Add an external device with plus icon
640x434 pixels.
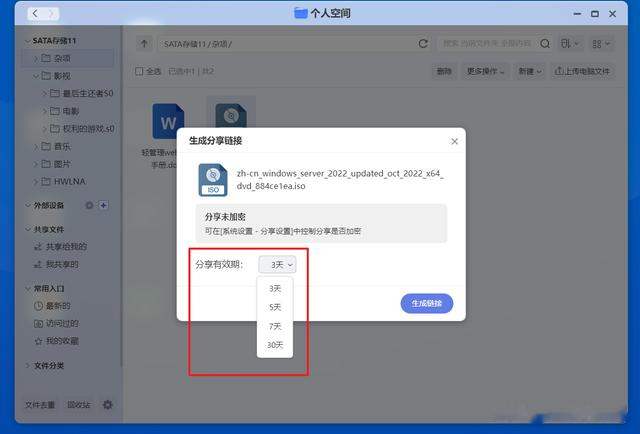click(104, 205)
